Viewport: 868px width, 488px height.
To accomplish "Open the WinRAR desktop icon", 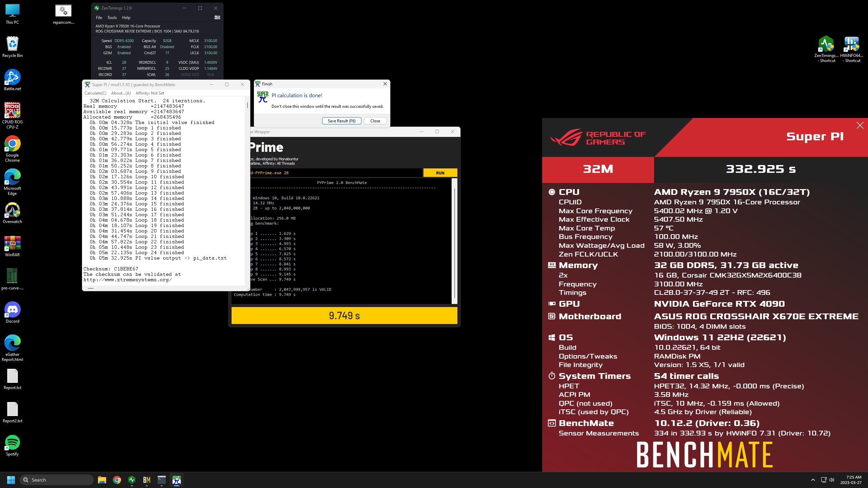I will click(13, 246).
